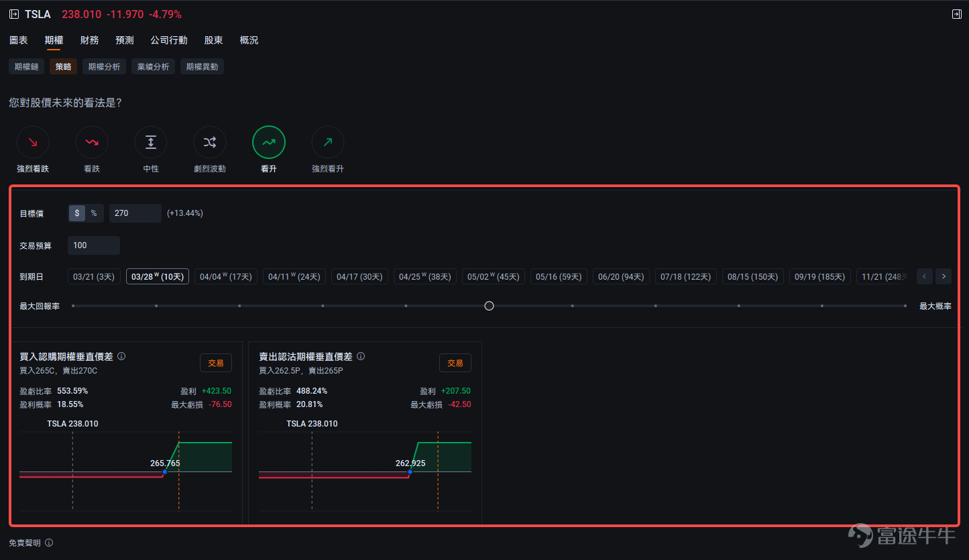The height and width of the screenshot is (560, 969).
Task: Click the expand-right panel icon at top right
Action: tap(956, 14)
